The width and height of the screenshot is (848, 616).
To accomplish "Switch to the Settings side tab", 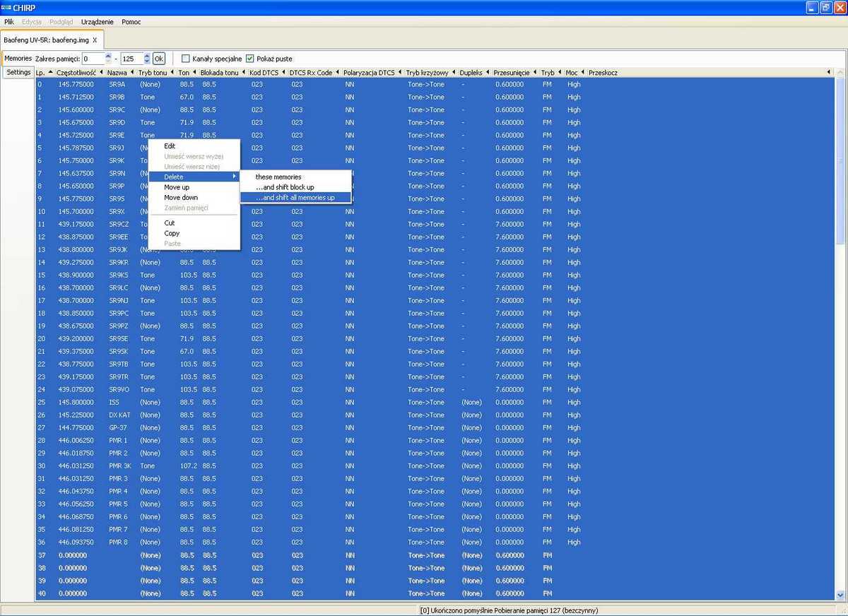I will (18, 72).
